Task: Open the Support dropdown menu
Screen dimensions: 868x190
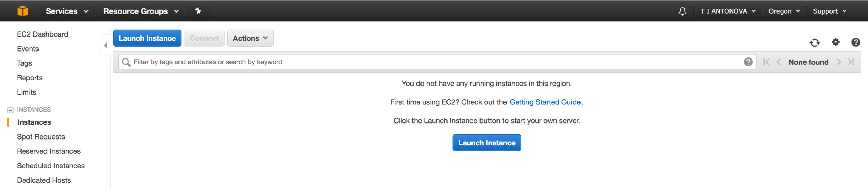Action: click(x=829, y=11)
